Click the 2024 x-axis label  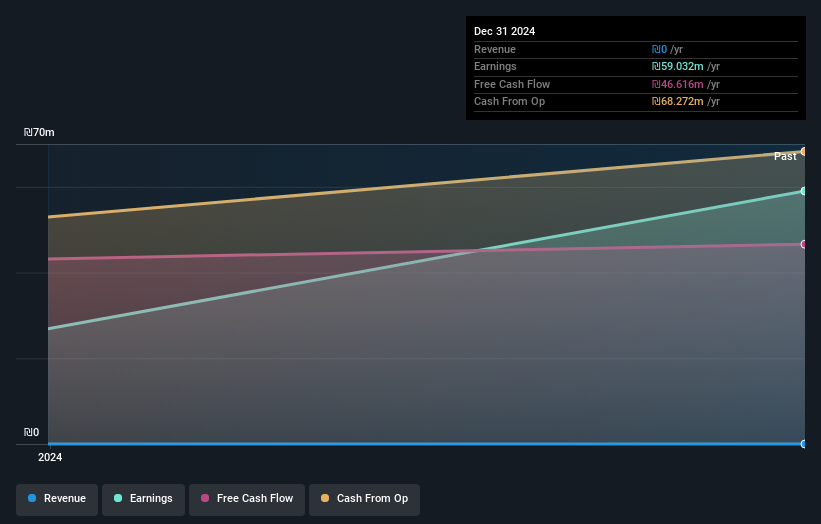click(x=50, y=458)
